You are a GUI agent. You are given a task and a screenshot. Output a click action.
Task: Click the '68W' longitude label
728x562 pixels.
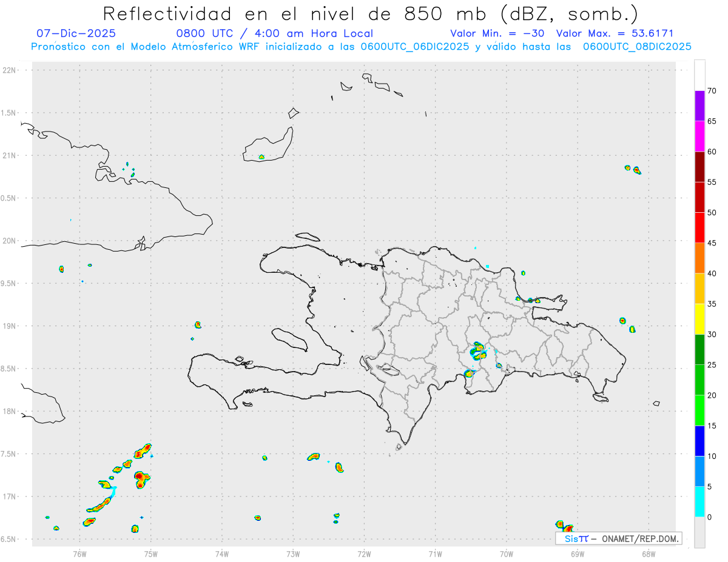[648, 554]
